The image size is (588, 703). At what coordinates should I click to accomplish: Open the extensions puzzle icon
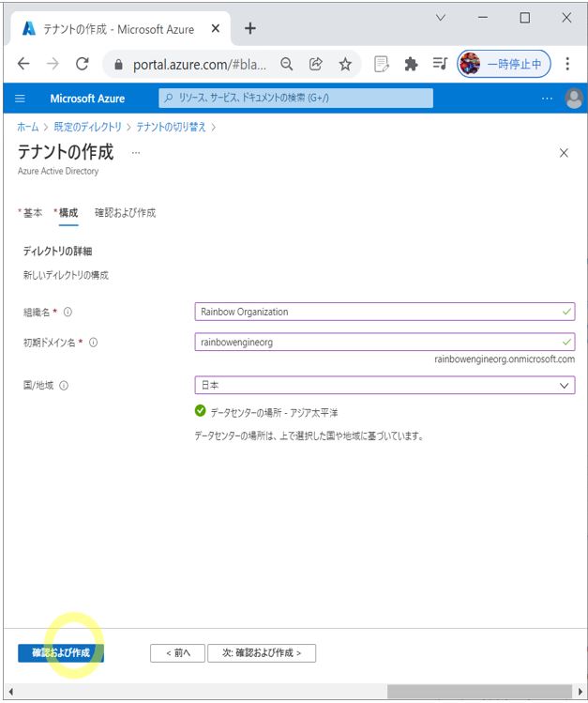pos(411,64)
